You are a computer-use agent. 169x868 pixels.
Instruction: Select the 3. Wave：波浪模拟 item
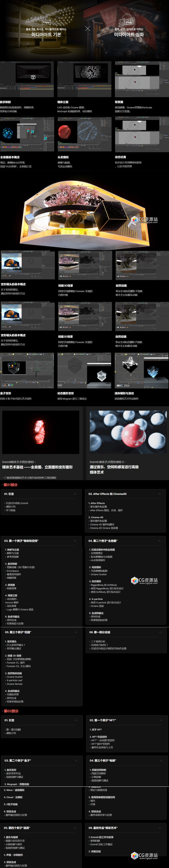pos(14,790)
